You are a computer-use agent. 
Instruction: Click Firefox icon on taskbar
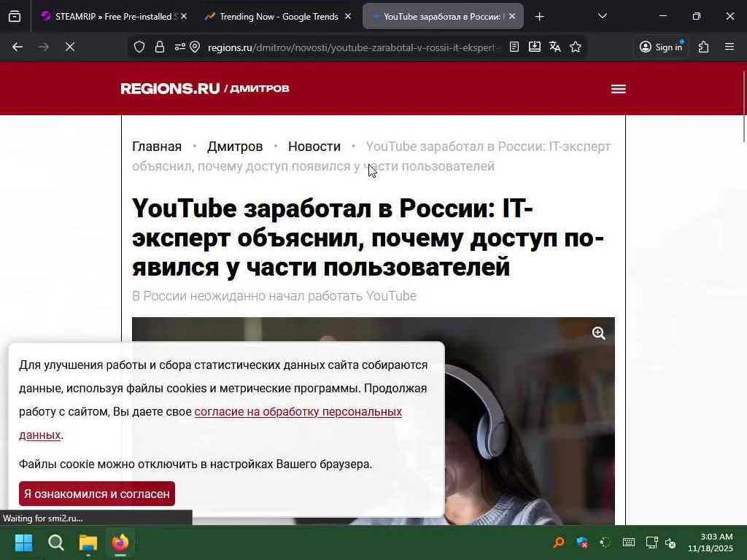pos(120,542)
